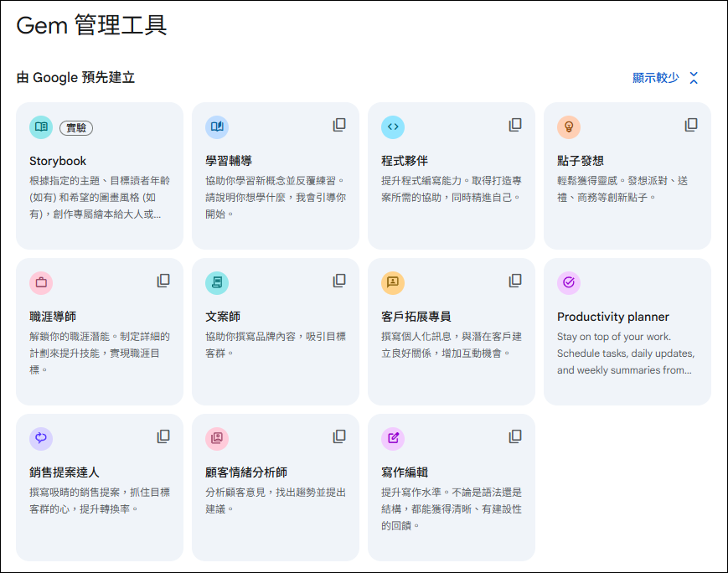Screen dimensions: 728x573
Task: Copy the 點子發想 Gem
Action: [x=691, y=125]
